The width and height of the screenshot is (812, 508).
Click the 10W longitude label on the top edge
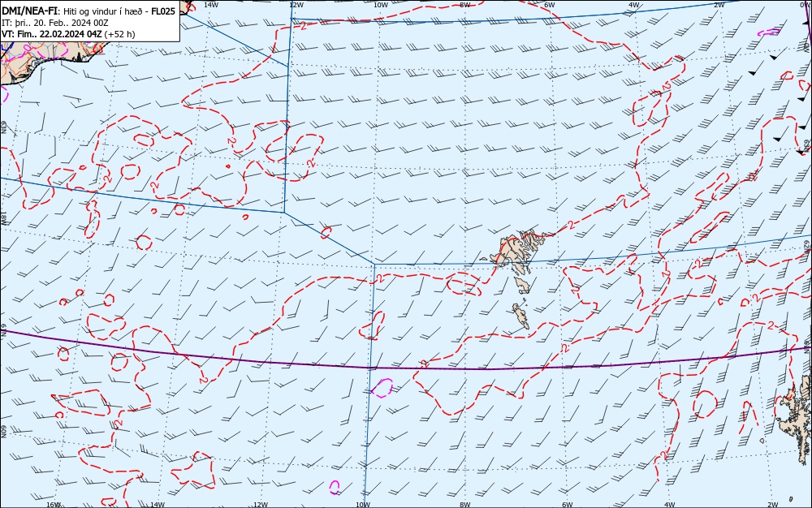point(381,4)
